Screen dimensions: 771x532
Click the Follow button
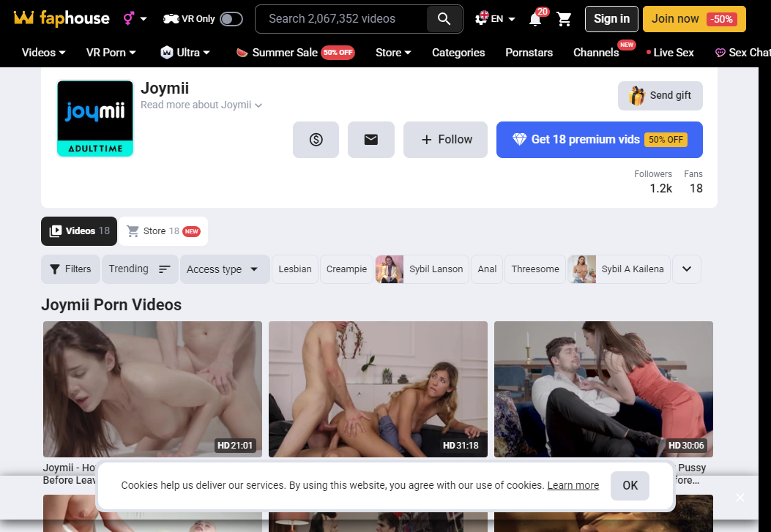coord(445,140)
